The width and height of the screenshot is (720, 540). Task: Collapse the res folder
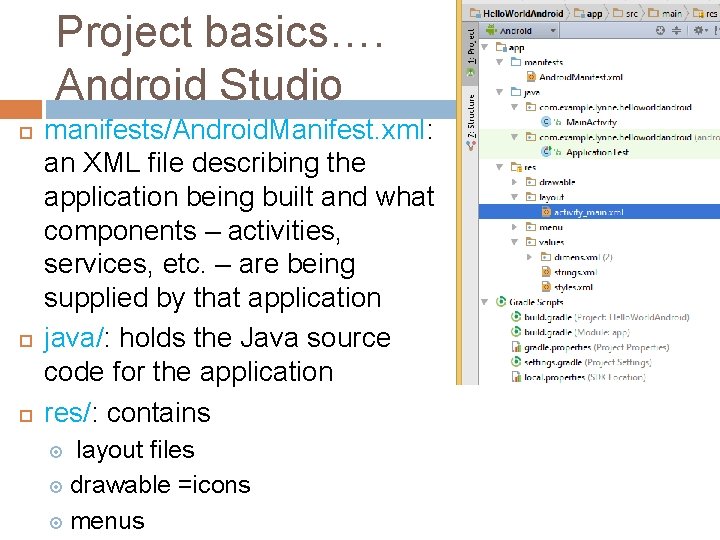click(x=500, y=167)
